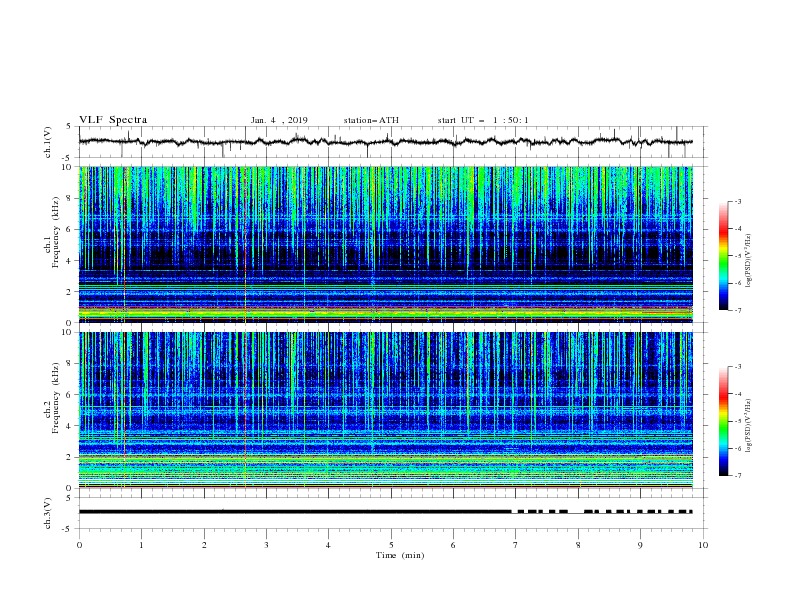This screenshot has height=612, width=792.
Task: Click the 'station=ATH' label
Action: [371, 120]
